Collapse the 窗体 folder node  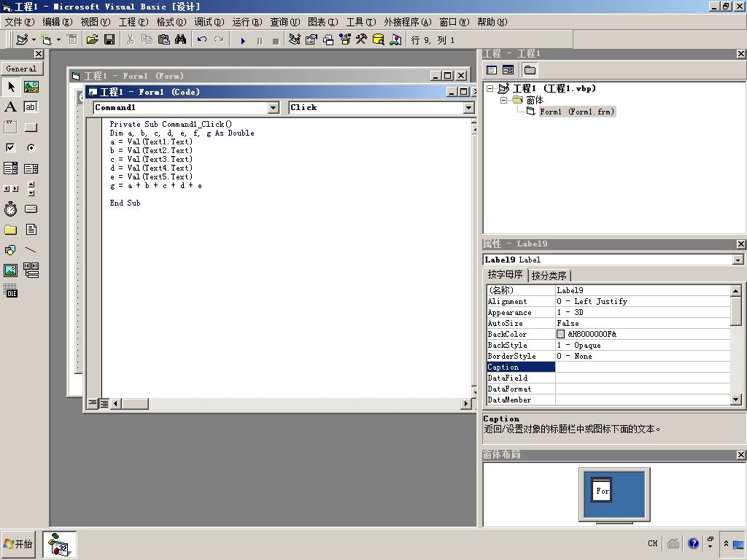tap(503, 100)
